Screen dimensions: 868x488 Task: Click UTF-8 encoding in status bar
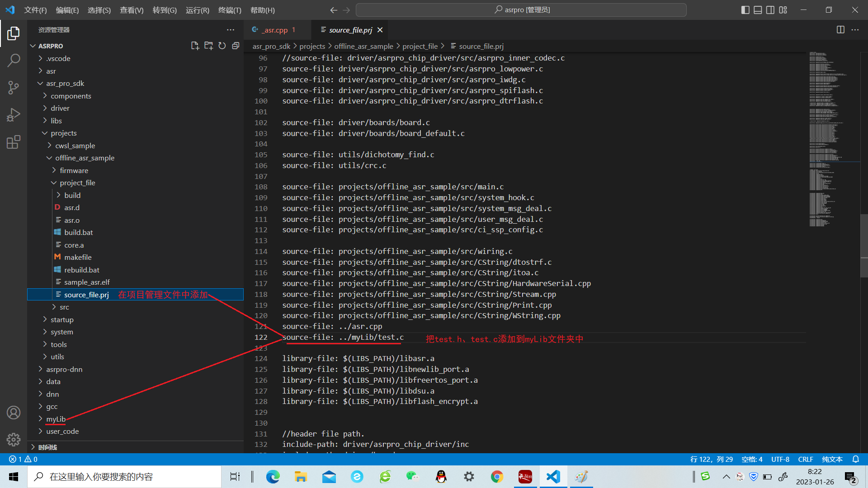pyautogui.click(x=780, y=459)
